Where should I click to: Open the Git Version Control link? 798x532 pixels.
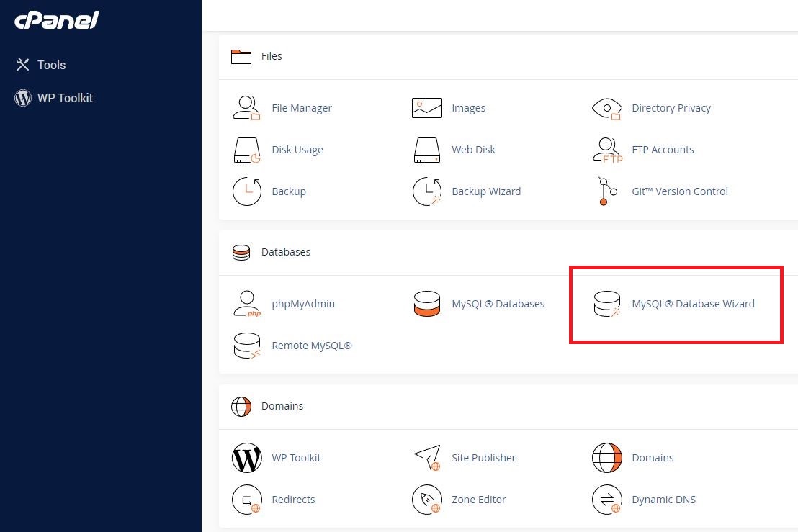680,191
